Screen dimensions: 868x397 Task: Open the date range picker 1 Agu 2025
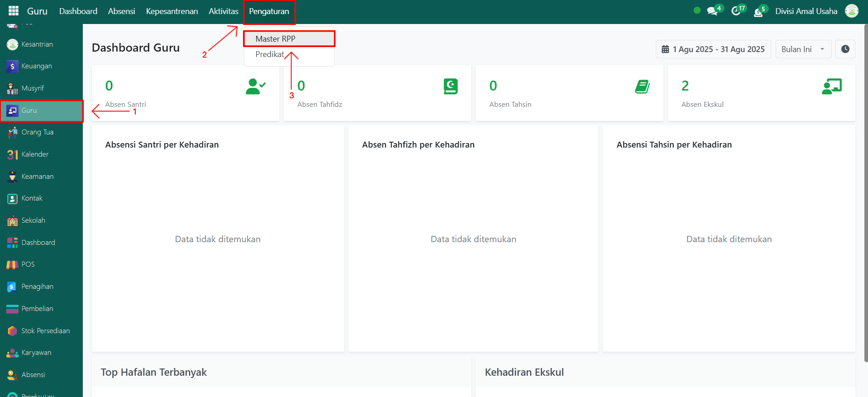pyautogui.click(x=713, y=49)
